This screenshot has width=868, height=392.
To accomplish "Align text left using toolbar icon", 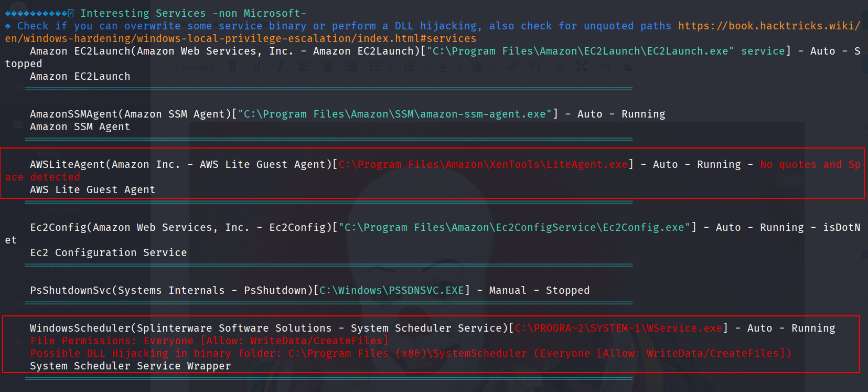I will (304, 67).
